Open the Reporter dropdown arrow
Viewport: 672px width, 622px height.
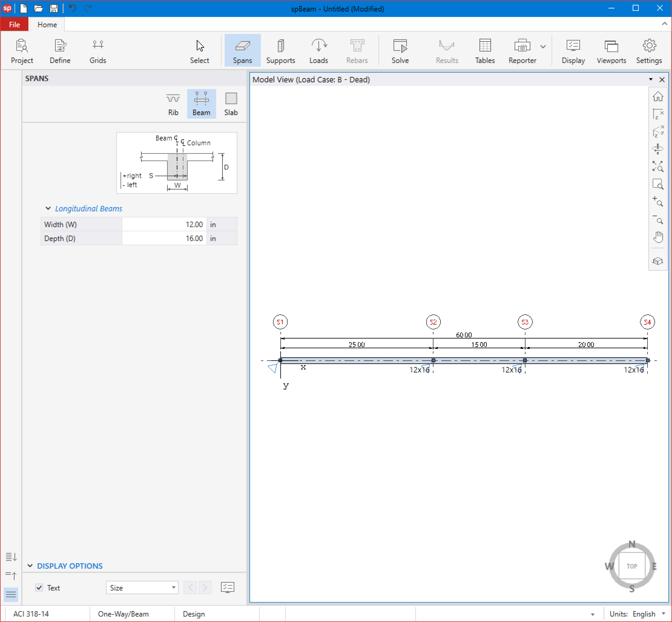543,47
